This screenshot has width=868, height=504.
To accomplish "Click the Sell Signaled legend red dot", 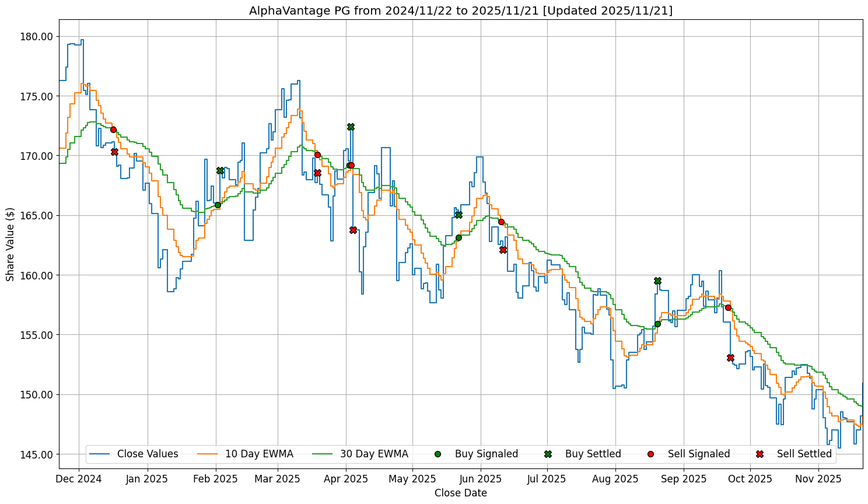I will point(650,454).
